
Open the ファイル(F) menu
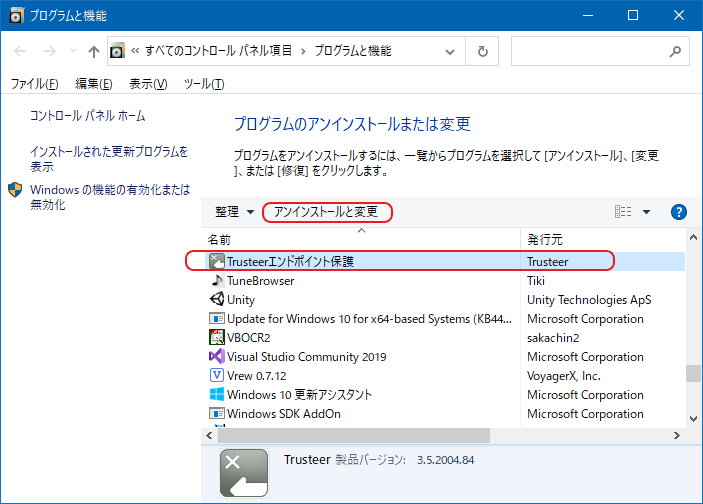pyautogui.click(x=35, y=84)
